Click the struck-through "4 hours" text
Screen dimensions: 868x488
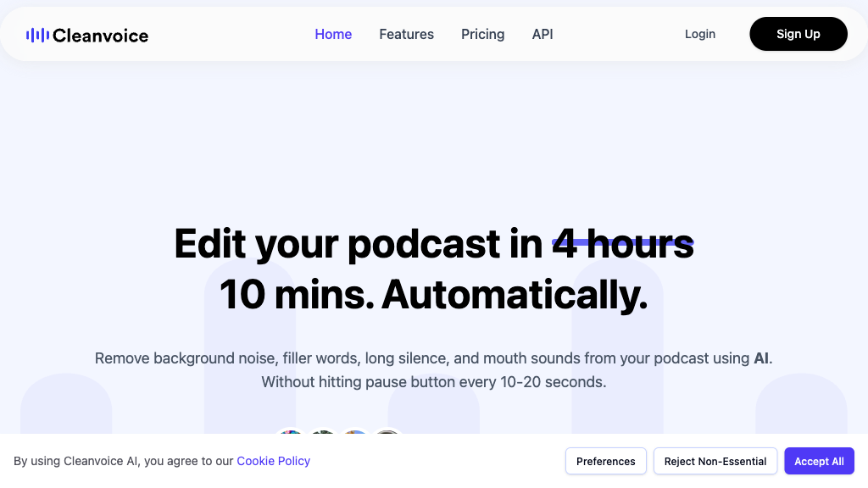pyautogui.click(x=623, y=244)
